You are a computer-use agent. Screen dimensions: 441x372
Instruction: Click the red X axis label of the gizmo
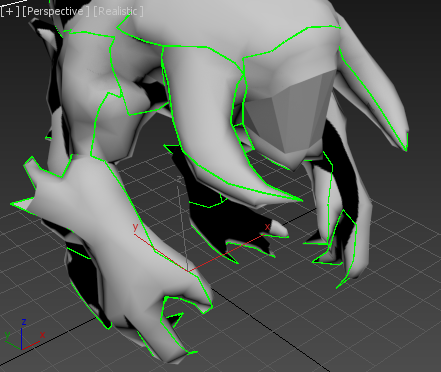(x=267, y=227)
